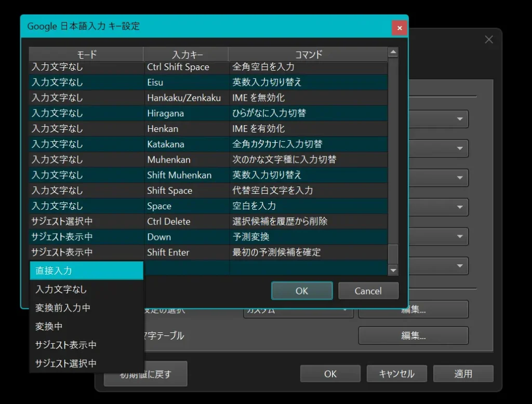Click the 選択候補を履歴から削除 command cell
This screenshot has width=532, height=404.
[x=309, y=221]
